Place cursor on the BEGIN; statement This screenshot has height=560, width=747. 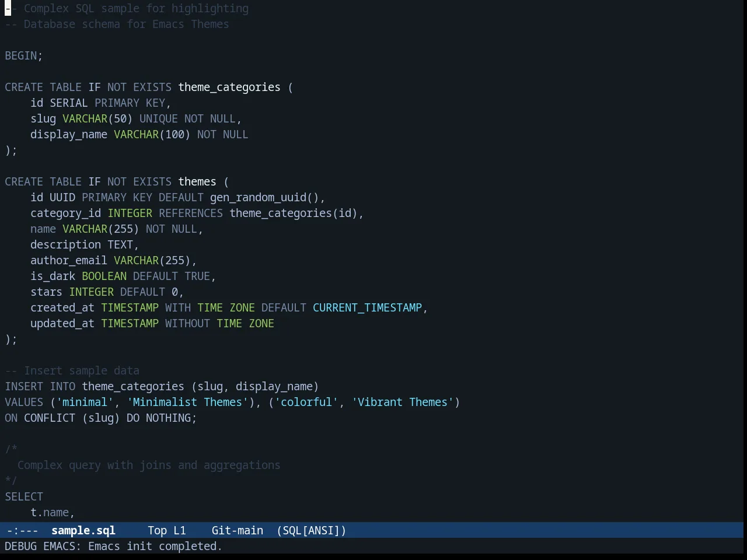pyautogui.click(x=24, y=55)
